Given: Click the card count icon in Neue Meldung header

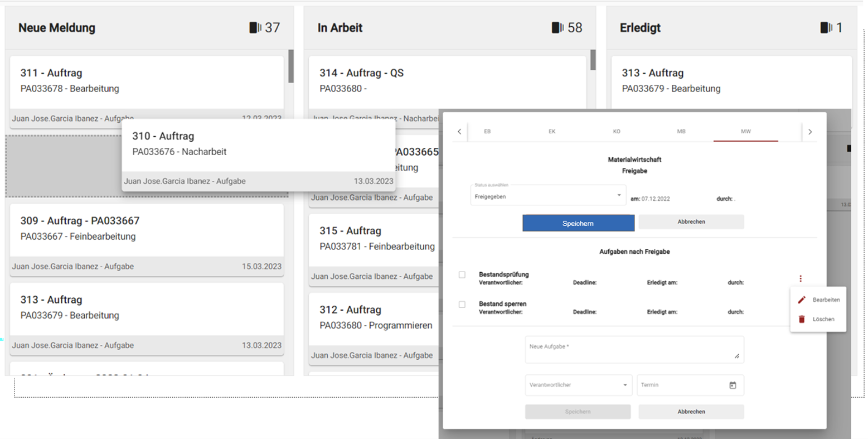Looking at the screenshot, I should coord(255,28).
